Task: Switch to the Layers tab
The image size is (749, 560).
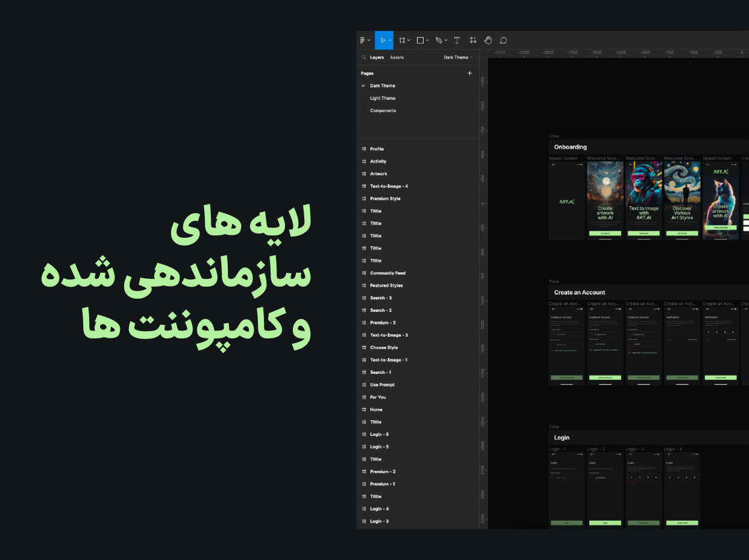Action: click(x=377, y=58)
